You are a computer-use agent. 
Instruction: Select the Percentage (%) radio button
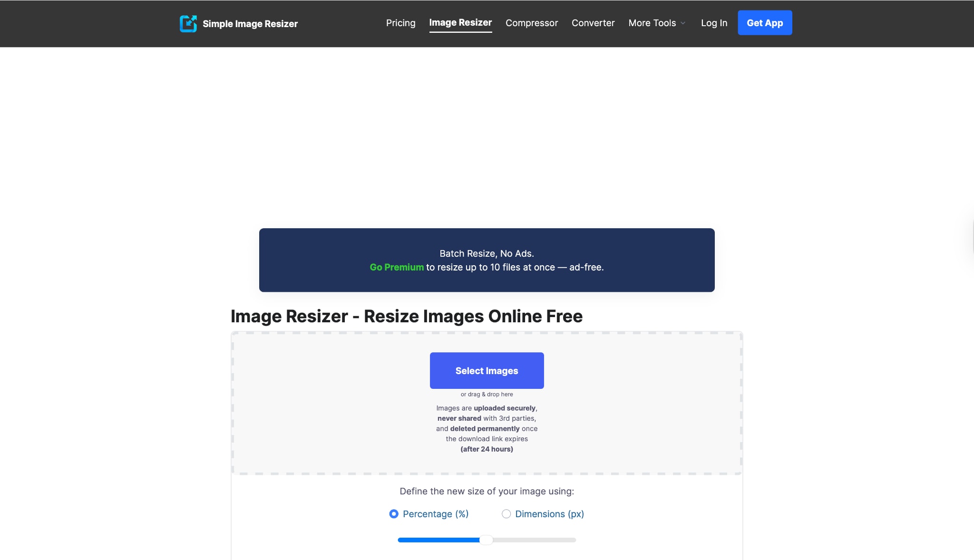pos(393,514)
